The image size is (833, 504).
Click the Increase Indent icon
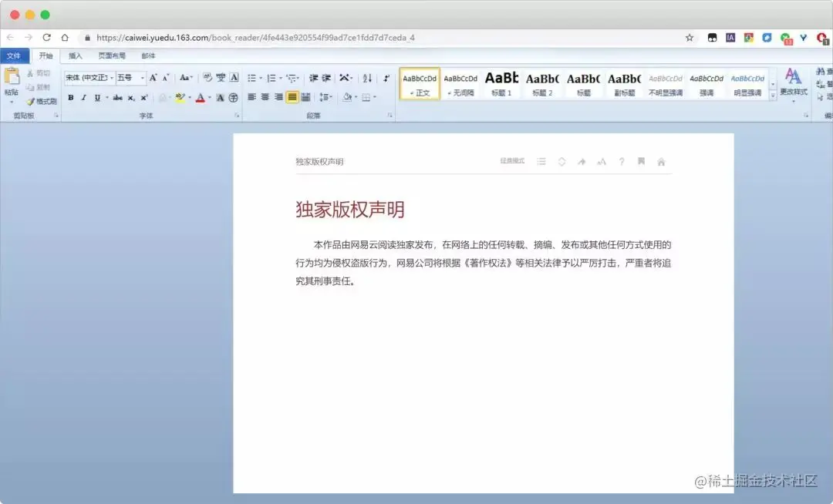pyautogui.click(x=327, y=78)
